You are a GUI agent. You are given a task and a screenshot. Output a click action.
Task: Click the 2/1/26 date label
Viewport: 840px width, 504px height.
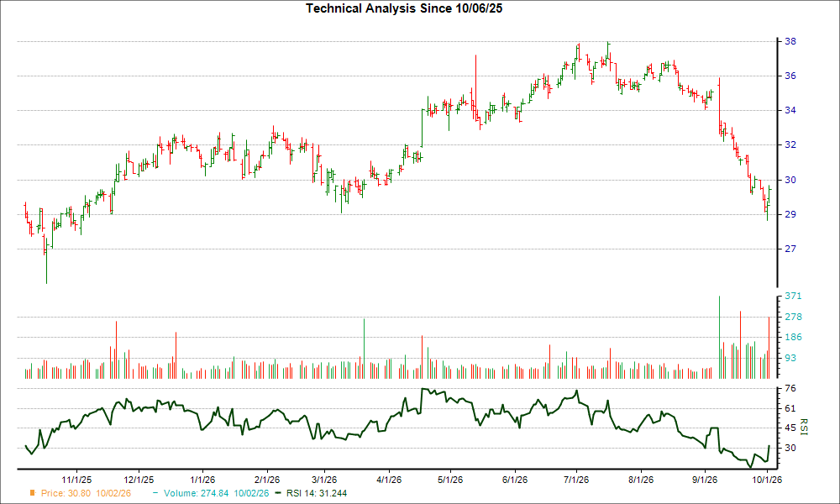coord(267,480)
